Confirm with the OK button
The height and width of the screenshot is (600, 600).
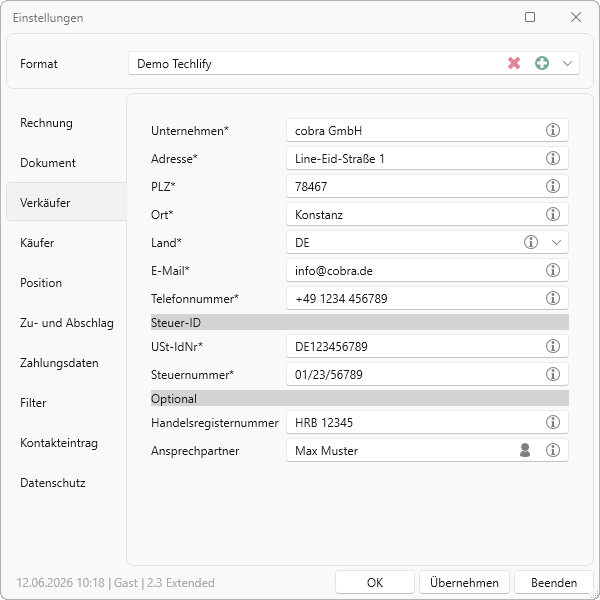[375, 582]
